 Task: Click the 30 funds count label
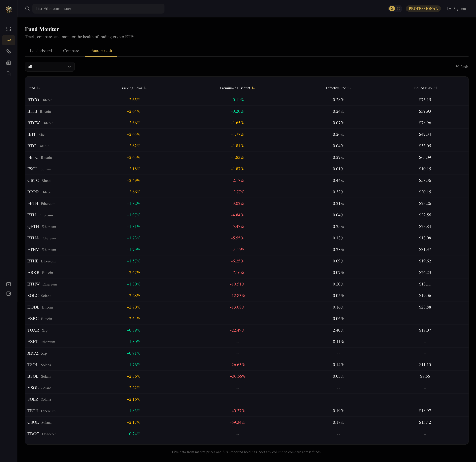[462, 67]
